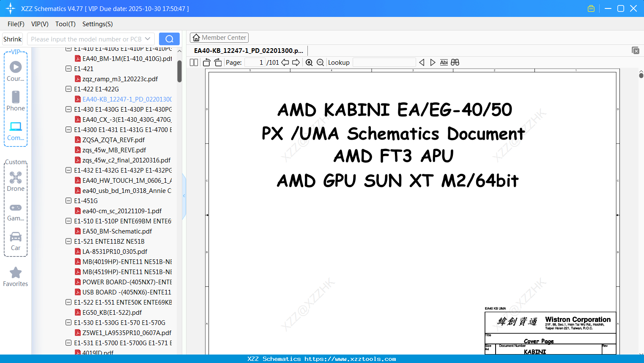The width and height of the screenshot is (644, 363).
Task: Open the MB(4519HP)-ENTE11 file
Action: (x=127, y=272)
